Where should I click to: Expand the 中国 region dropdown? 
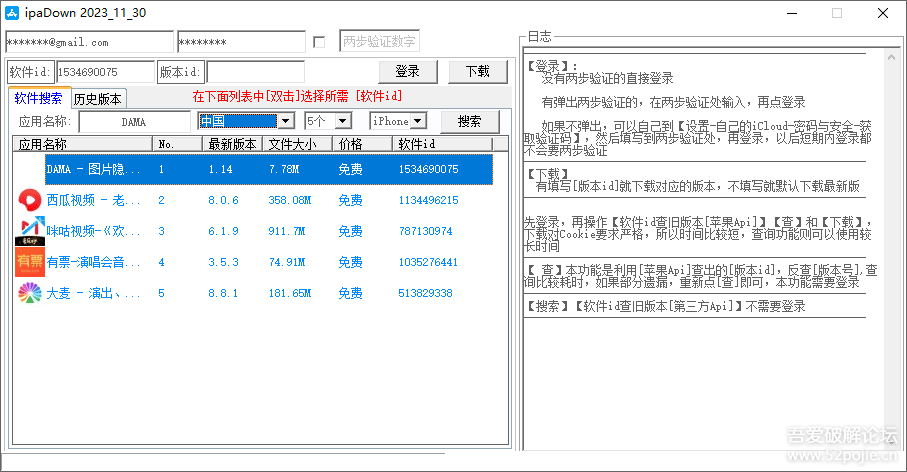point(285,121)
